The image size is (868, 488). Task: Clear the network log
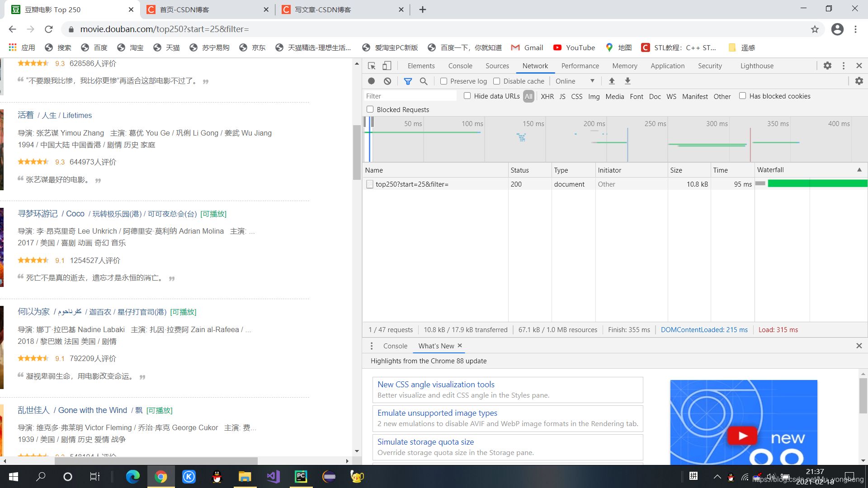tap(387, 81)
